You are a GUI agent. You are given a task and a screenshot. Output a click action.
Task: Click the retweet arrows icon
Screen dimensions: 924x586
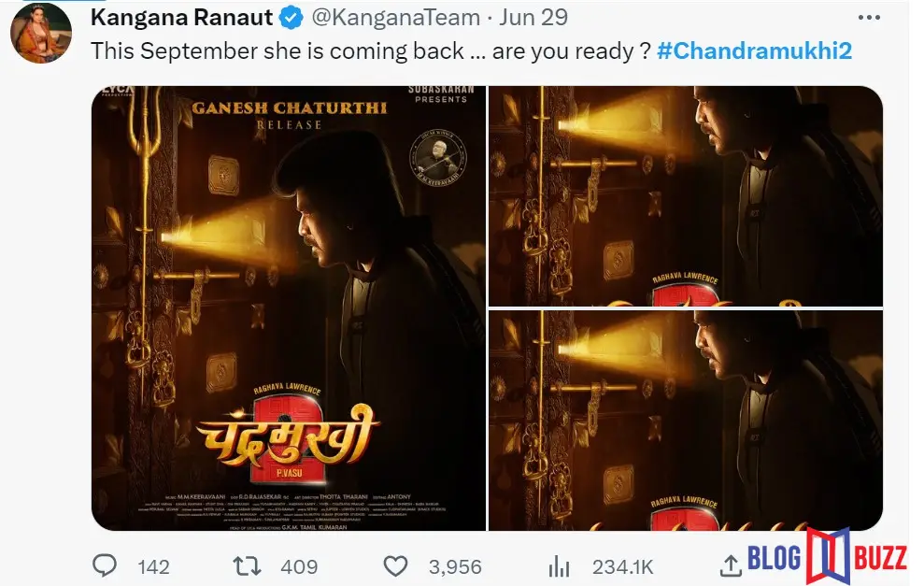[247, 566]
